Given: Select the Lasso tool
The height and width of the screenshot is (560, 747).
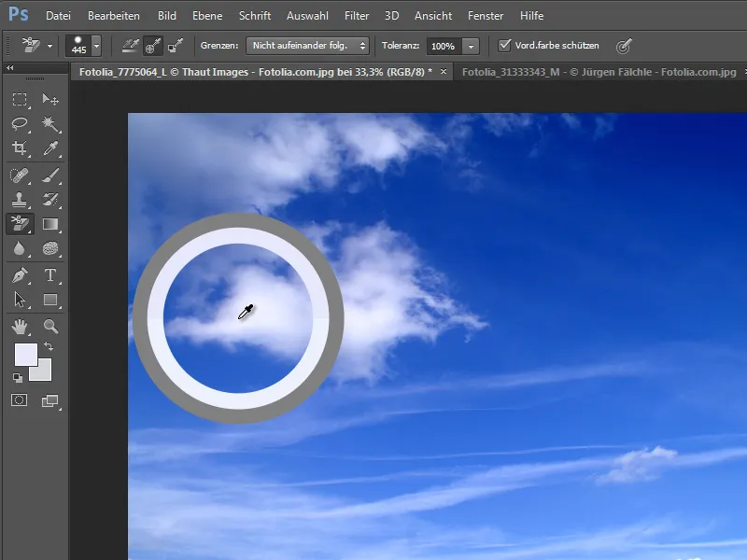Looking at the screenshot, I should coord(20,124).
